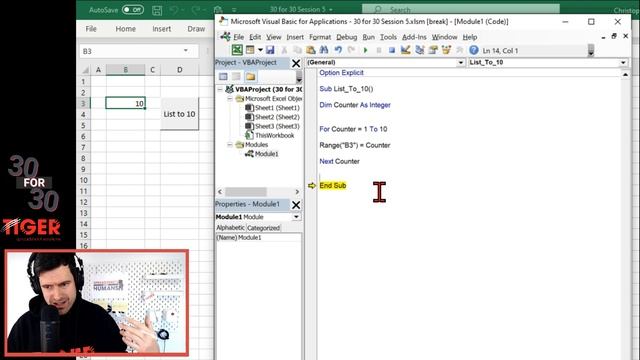Click the View Microsoft Excel toolbar icon
640x360 pixels.
pyautogui.click(x=237, y=50)
